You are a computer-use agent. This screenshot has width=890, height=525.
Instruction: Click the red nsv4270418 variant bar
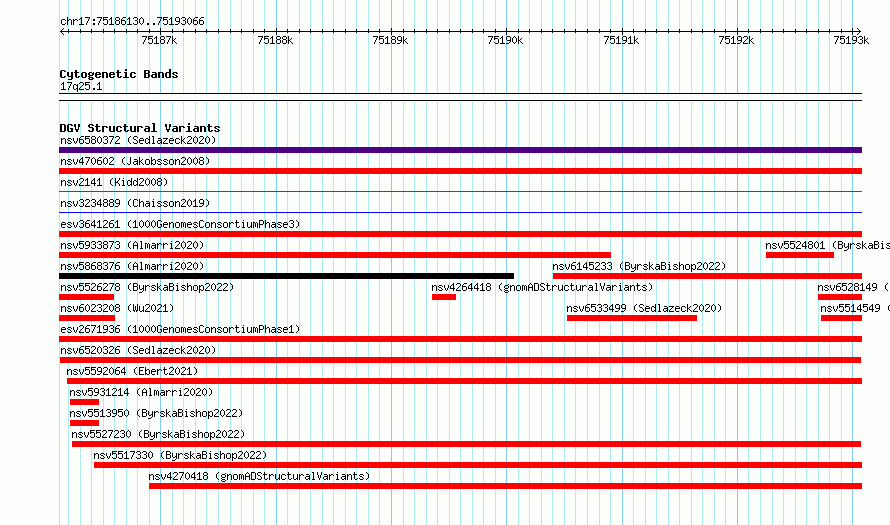[x=505, y=486]
